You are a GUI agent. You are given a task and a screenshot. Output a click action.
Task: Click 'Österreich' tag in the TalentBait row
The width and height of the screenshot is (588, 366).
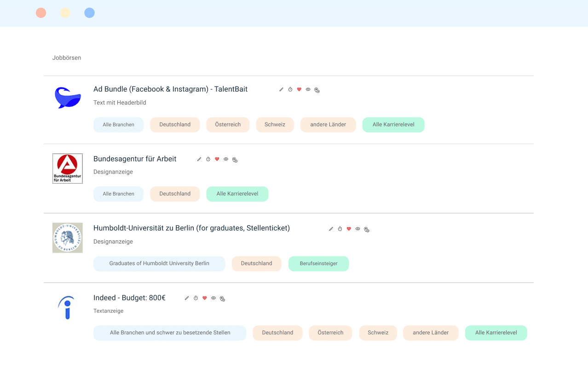tap(228, 125)
